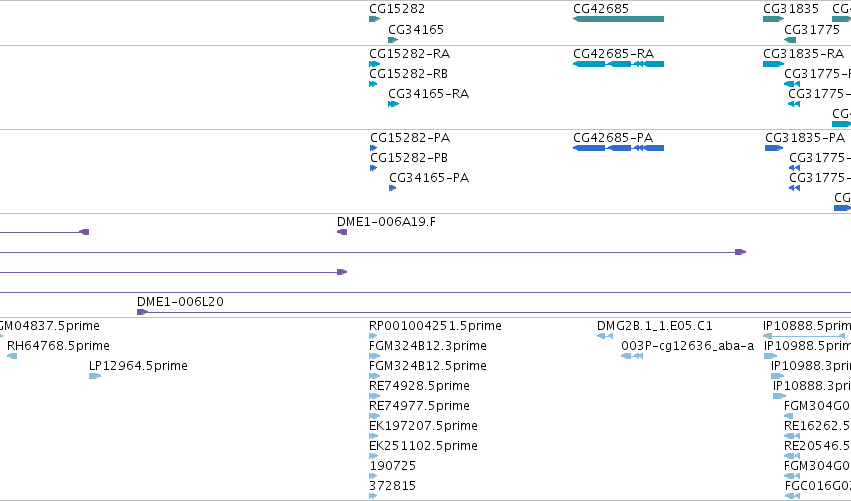Viewport: 851px width, 501px height.
Task: Select transcript CG34165-RA
Action: click(x=428, y=94)
